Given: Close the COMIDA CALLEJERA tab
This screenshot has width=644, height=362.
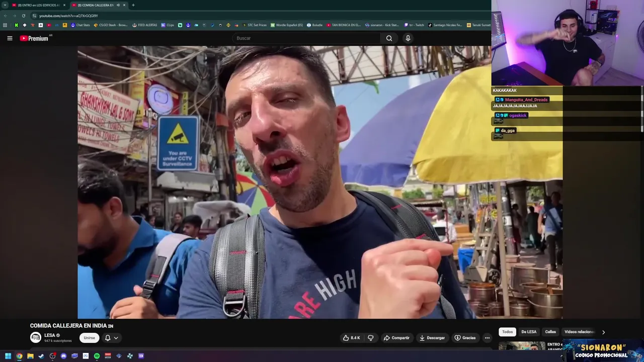Looking at the screenshot, I should [x=124, y=5].
